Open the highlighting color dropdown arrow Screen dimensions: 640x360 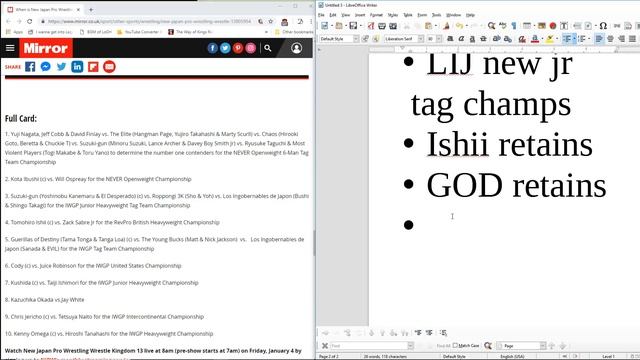tap(557, 39)
